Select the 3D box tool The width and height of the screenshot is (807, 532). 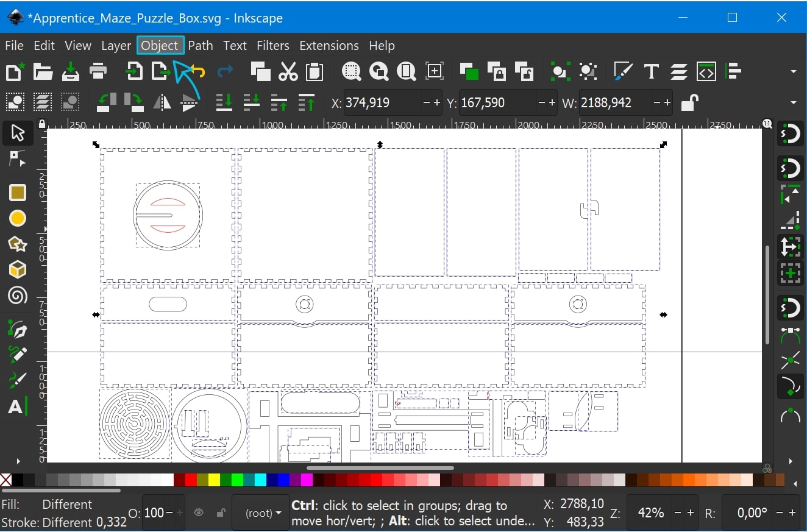pyautogui.click(x=18, y=269)
